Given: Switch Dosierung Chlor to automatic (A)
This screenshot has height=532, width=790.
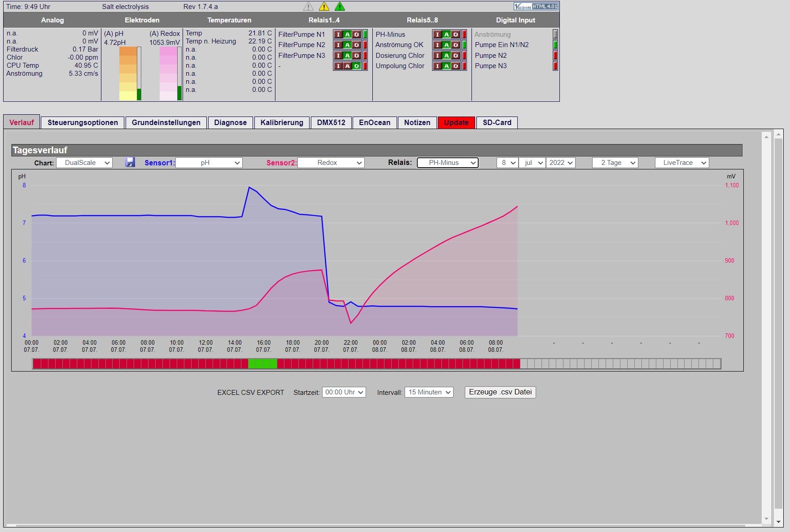Looking at the screenshot, I should click(446, 56).
